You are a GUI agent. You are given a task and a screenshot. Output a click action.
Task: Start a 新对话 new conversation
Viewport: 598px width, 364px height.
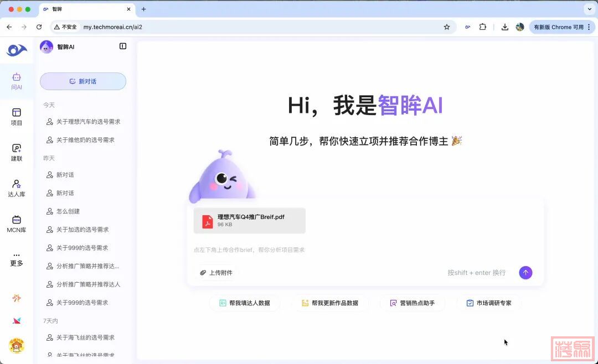(x=83, y=81)
